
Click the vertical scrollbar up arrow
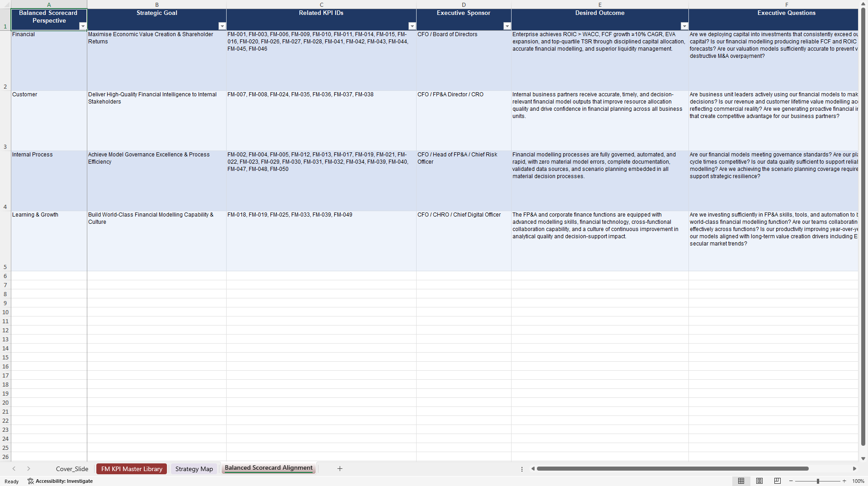[863, 5]
